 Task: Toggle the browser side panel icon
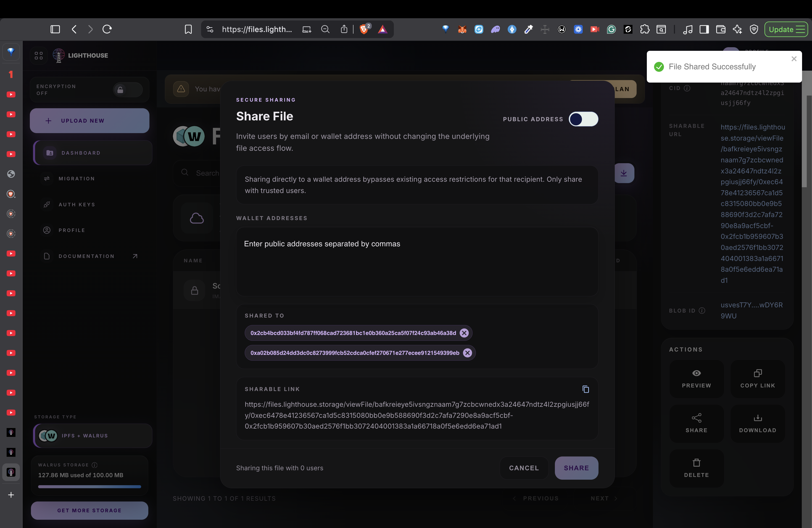[704, 29]
